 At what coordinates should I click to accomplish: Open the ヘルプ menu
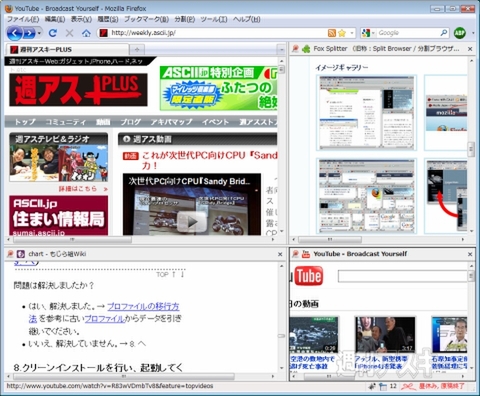[x=247, y=19]
